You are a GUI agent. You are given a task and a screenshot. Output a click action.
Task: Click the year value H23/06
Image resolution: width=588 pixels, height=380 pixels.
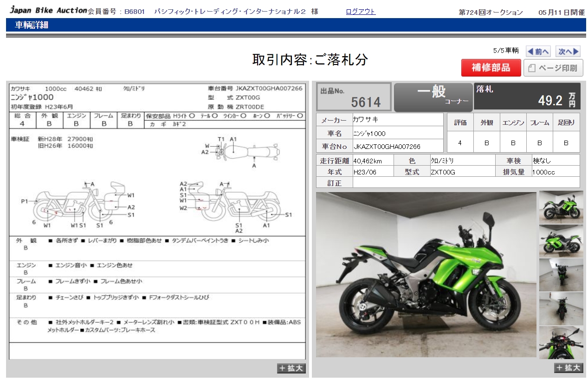coord(373,172)
